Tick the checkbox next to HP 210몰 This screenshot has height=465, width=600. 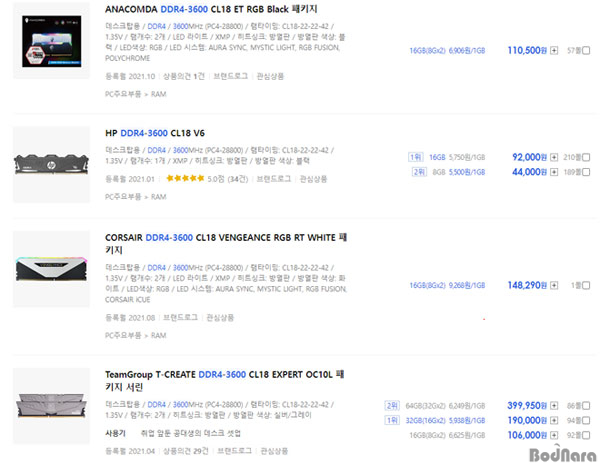586,157
